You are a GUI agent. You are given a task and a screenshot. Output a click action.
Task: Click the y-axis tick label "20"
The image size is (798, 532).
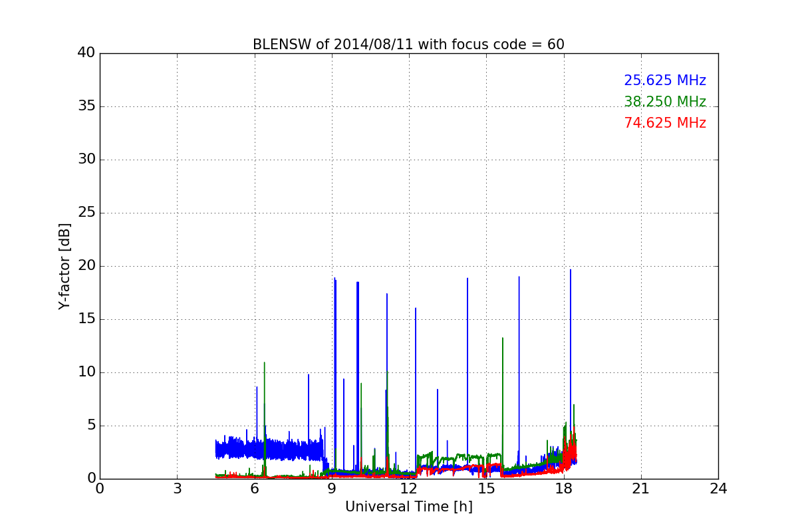(x=86, y=266)
